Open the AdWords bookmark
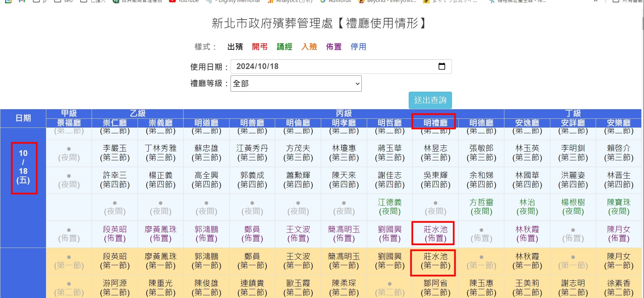The width and height of the screenshot is (644, 298). [x=336, y=1]
